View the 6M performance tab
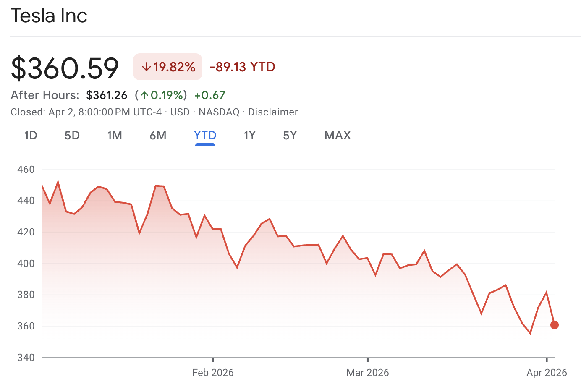 point(158,135)
